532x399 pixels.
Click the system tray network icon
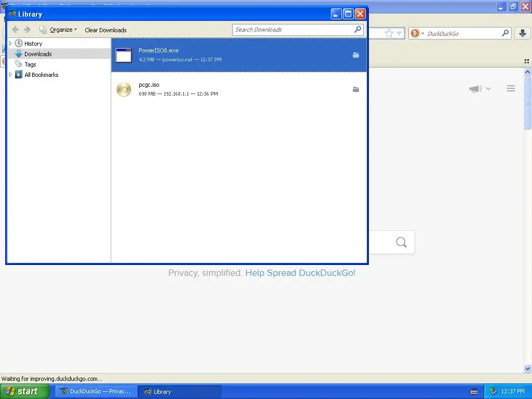(x=493, y=392)
